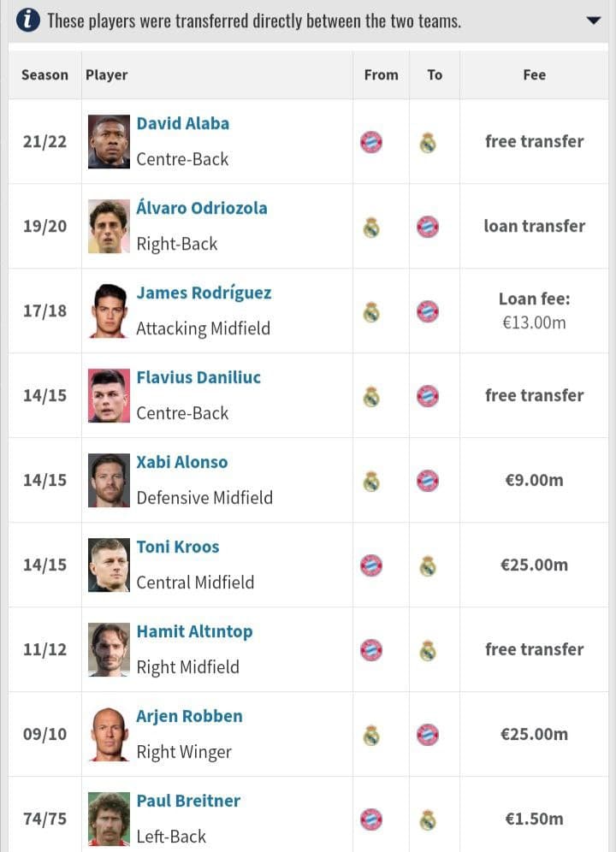Click Real Madrid crest in Álvaro Odriozola's From column
The width and height of the screenshot is (616, 852).
(x=371, y=228)
